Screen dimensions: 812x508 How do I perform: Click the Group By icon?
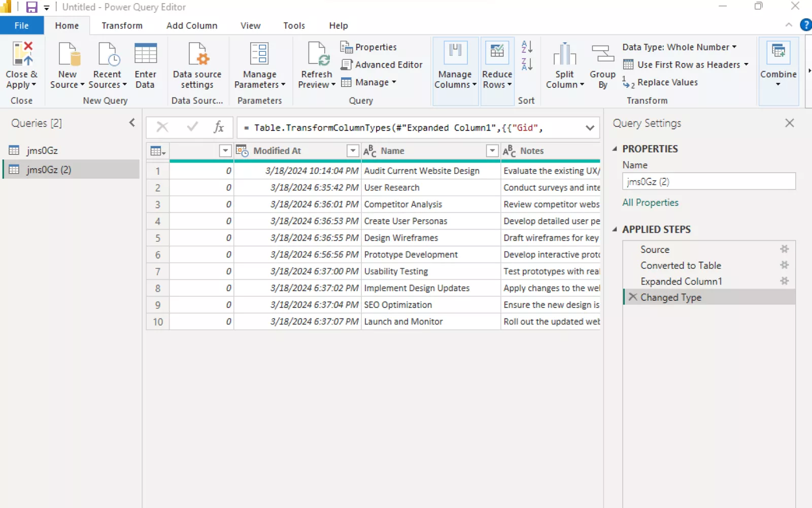point(602,54)
